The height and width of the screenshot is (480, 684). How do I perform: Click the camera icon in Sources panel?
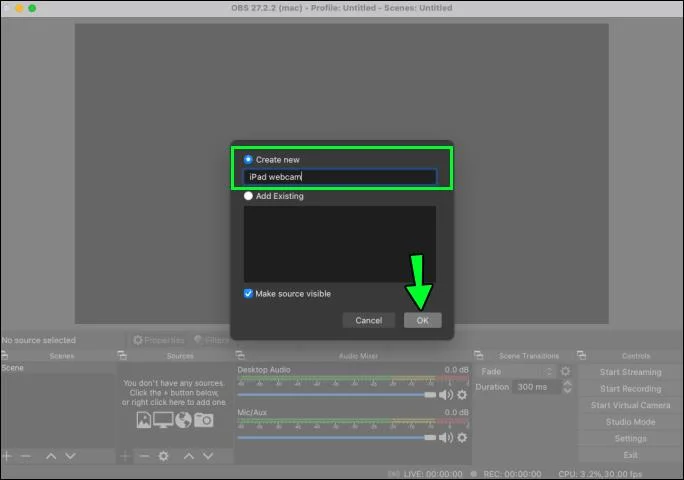click(204, 420)
